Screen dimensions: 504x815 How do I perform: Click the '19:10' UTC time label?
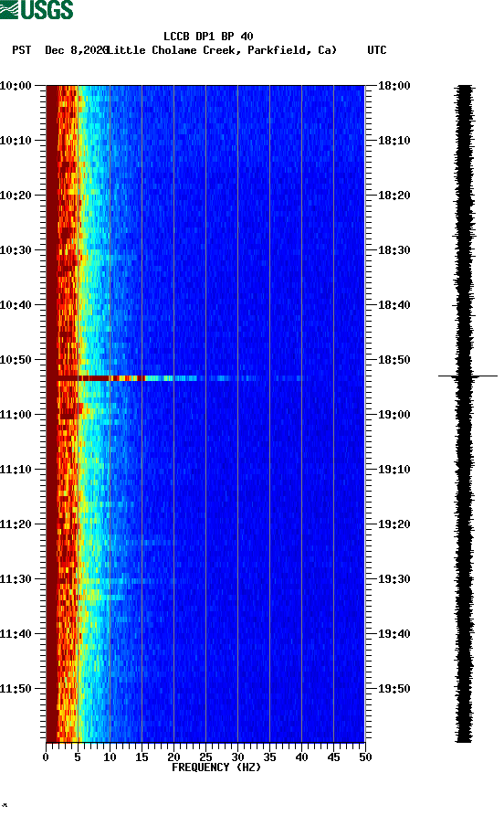click(394, 470)
